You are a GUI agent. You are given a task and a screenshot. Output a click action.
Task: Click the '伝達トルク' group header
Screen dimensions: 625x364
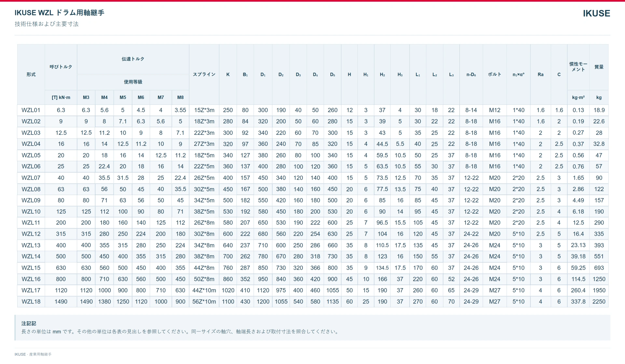[133, 59]
